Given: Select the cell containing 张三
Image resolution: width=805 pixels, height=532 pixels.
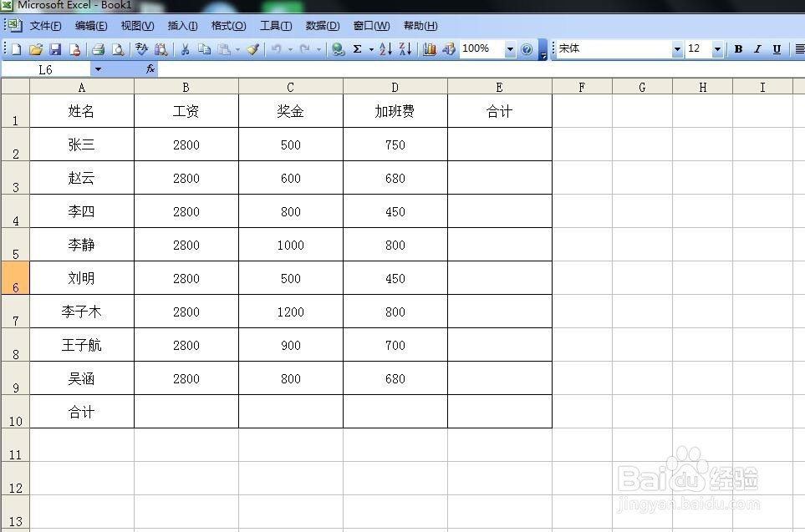Looking at the screenshot, I should click(82, 144).
